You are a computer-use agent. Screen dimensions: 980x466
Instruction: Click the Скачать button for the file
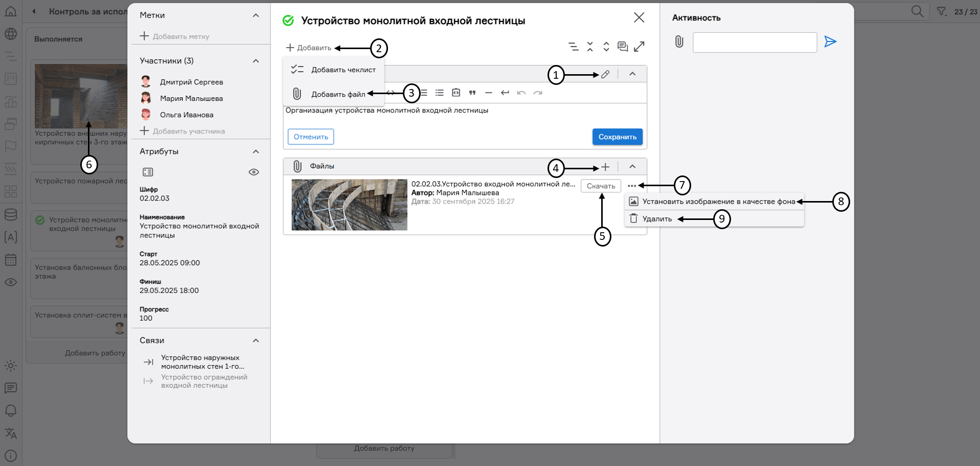(x=601, y=186)
